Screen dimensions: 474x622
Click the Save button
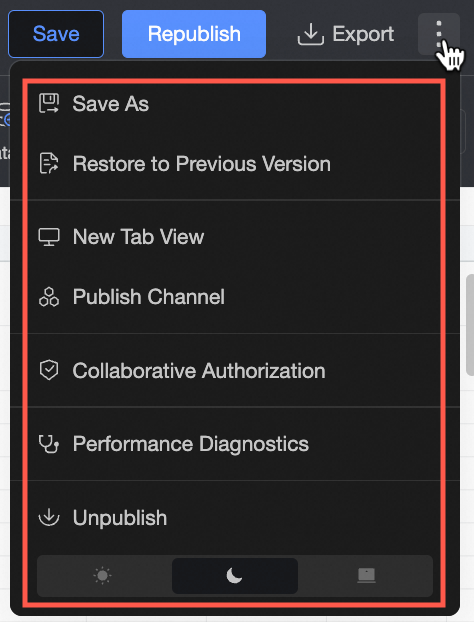click(x=56, y=34)
